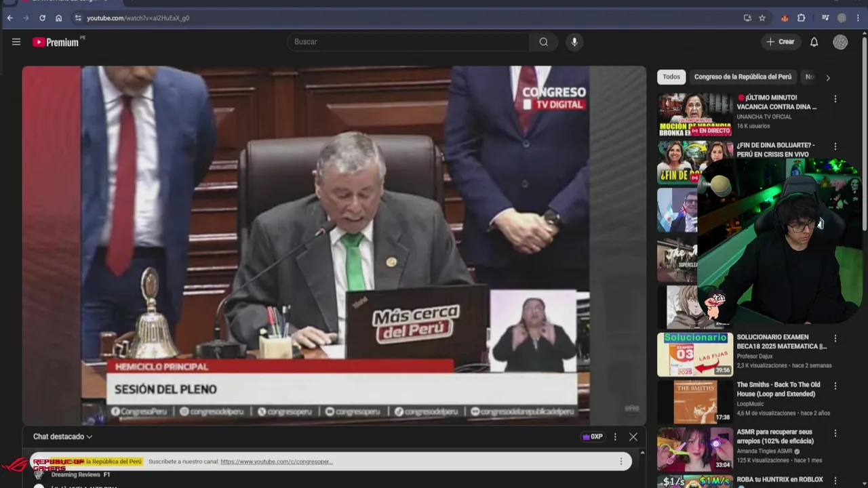This screenshot has height=488, width=868.
Task: Click the Solucionario 39:56 thumbnail
Action: [x=695, y=354]
